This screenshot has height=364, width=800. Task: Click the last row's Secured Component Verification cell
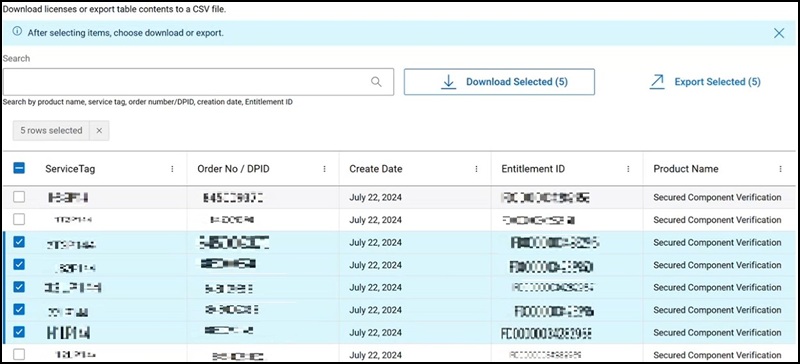point(717,355)
